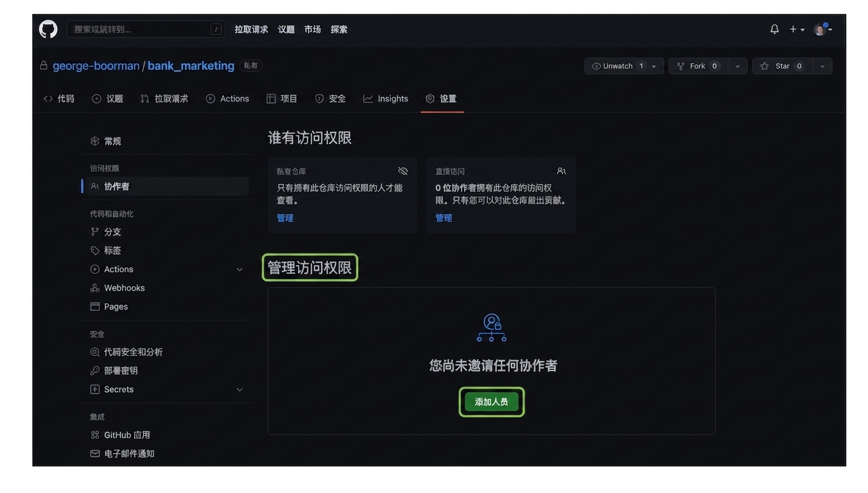Switch to the 拉取请求 repository tab

164,99
